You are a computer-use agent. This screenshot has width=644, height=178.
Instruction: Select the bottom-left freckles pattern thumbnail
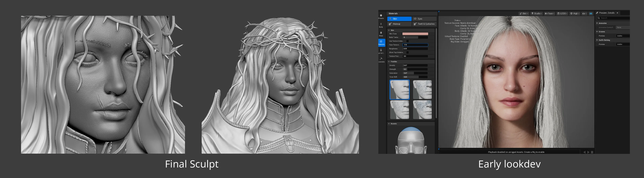[400, 110]
